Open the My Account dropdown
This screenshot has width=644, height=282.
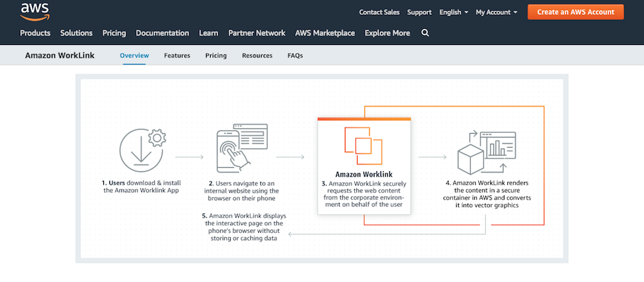coord(496,12)
